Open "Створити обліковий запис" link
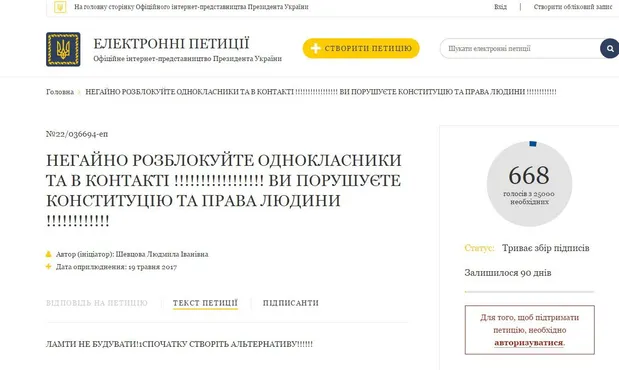The image size is (619, 370). click(x=573, y=7)
